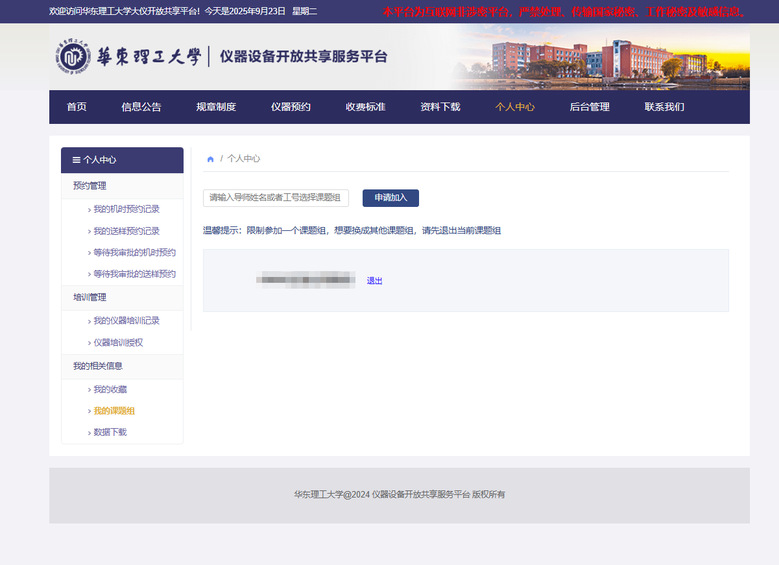779x565 pixels.
Task: Open 规章制度 navigation item
Action: pyautogui.click(x=216, y=107)
